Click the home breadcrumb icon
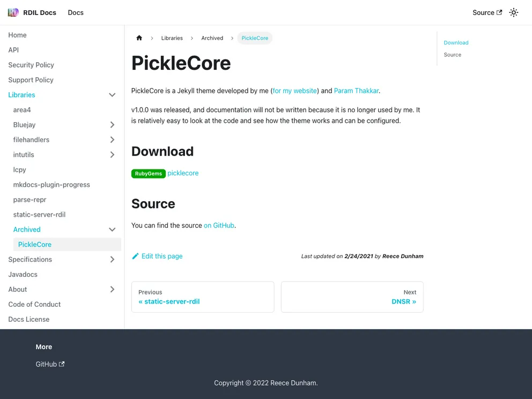This screenshot has height=399, width=532. pyautogui.click(x=139, y=38)
